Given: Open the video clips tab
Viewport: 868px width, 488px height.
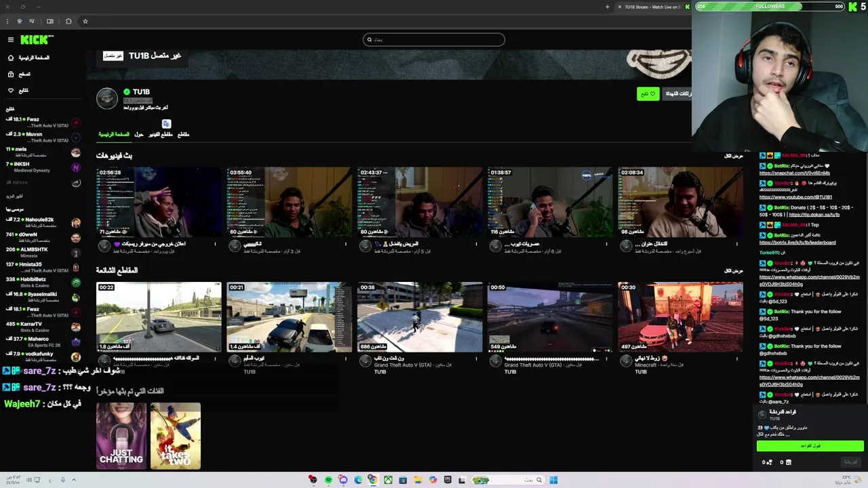Looking at the screenshot, I should click(161, 134).
